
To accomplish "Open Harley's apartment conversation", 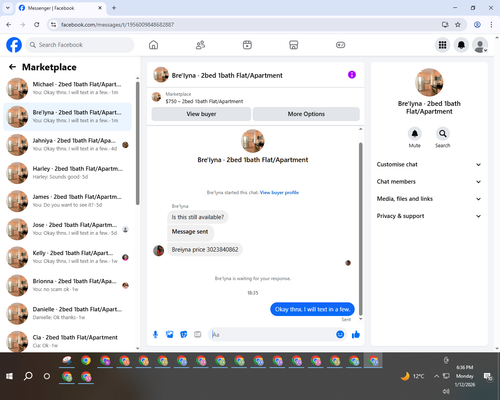I will pos(68,173).
